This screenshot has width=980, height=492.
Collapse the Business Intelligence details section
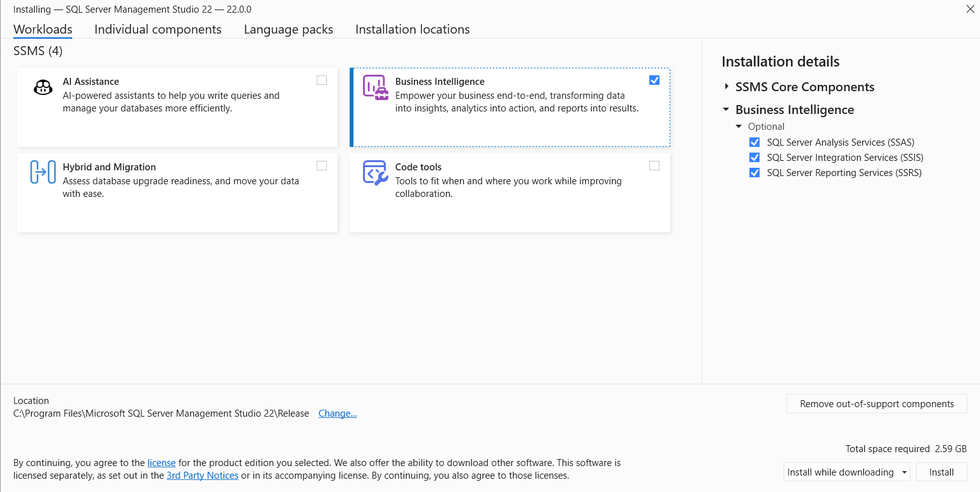[x=726, y=109]
